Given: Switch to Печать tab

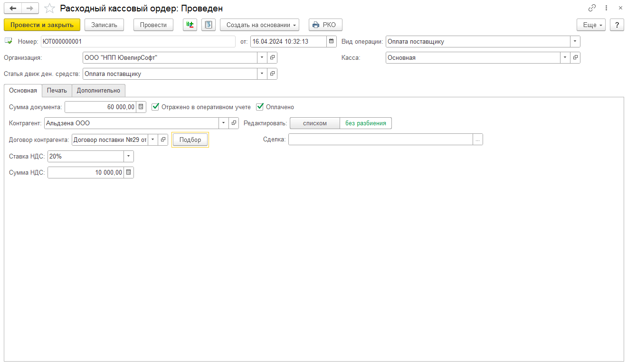Looking at the screenshot, I should [x=57, y=90].
